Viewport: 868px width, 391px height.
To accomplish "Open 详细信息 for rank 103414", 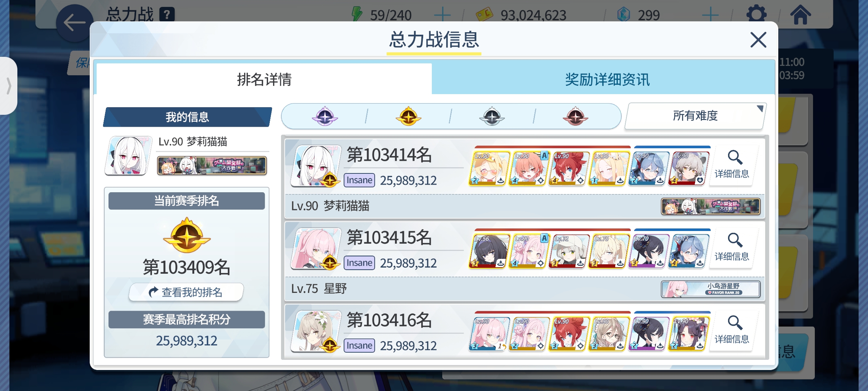I will pyautogui.click(x=732, y=165).
